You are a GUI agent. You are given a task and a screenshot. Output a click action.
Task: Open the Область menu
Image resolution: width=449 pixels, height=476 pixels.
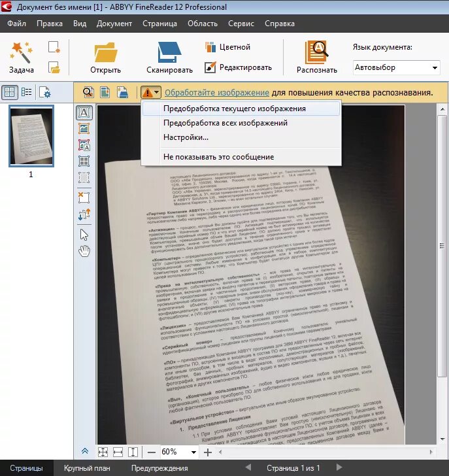[203, 24]
